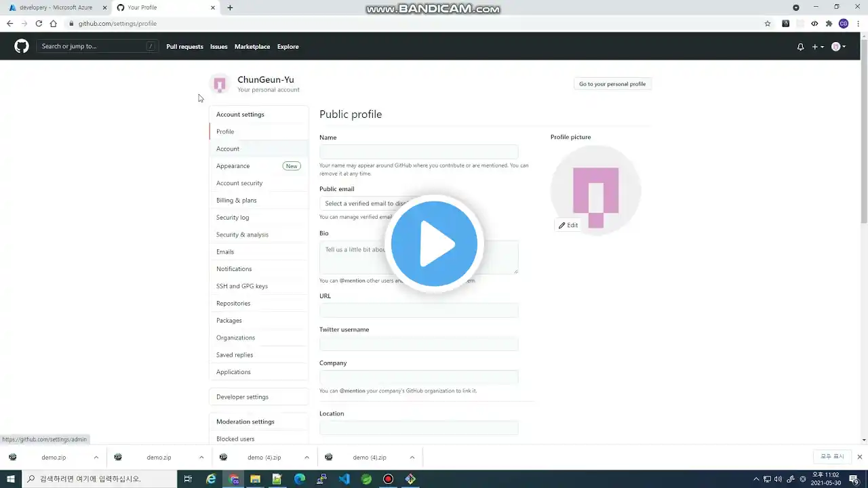Click the Name input field

(x=418, y=152)
